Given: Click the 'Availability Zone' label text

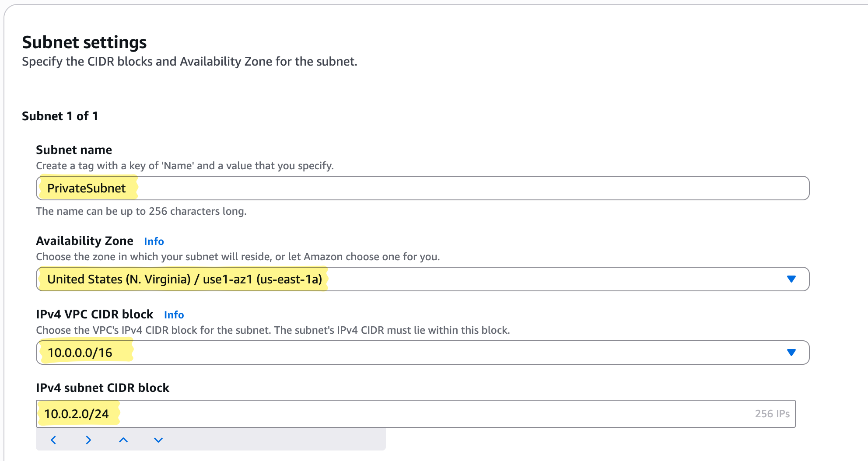Looking at the screenshot, I should coord(84,241).
